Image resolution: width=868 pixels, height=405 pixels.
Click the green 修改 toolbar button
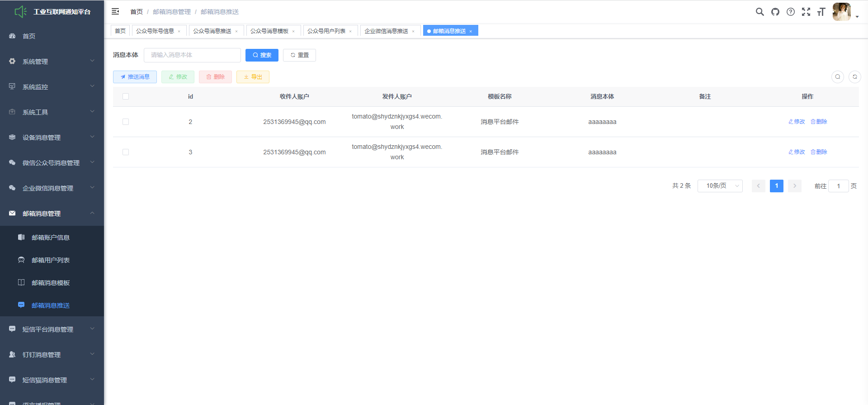click(178, 77)
